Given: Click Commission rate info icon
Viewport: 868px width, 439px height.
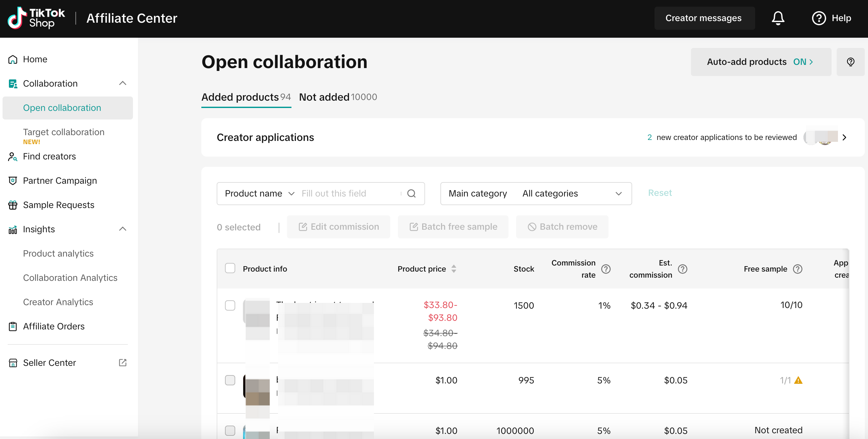Looking at the screenshot, I should (x=606, y=269).
